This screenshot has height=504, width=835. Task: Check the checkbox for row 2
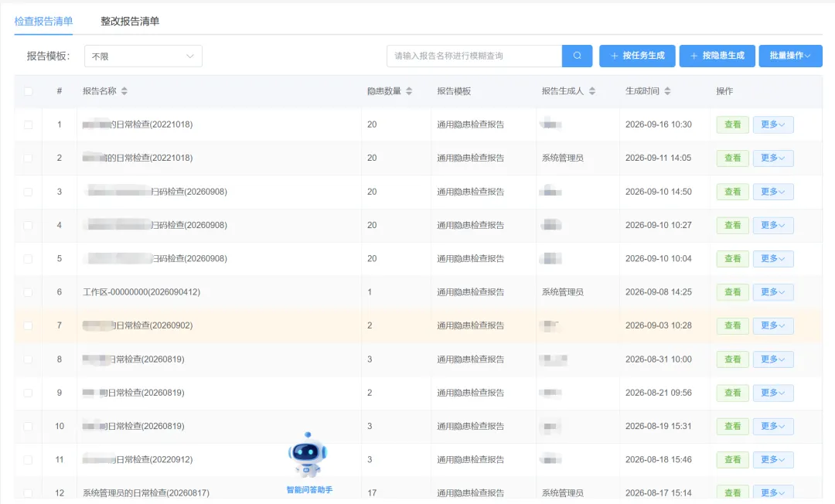click(29, 158)
